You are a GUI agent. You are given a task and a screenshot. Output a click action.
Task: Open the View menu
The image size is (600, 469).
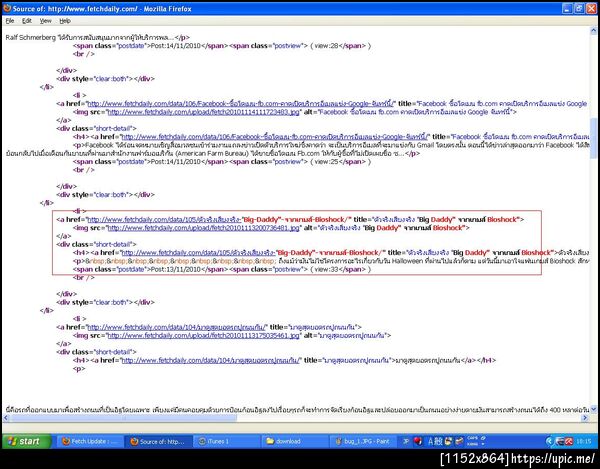[x=45, y=21]
